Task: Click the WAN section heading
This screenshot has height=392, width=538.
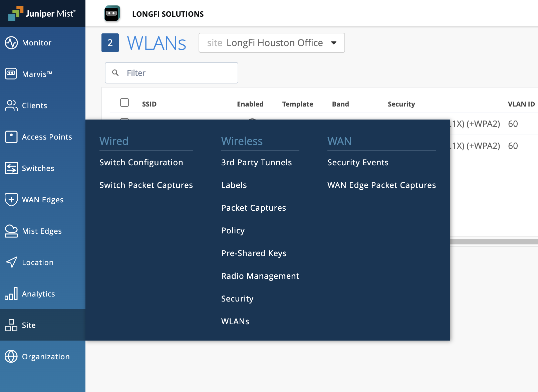Action: (x=339, y=141)
